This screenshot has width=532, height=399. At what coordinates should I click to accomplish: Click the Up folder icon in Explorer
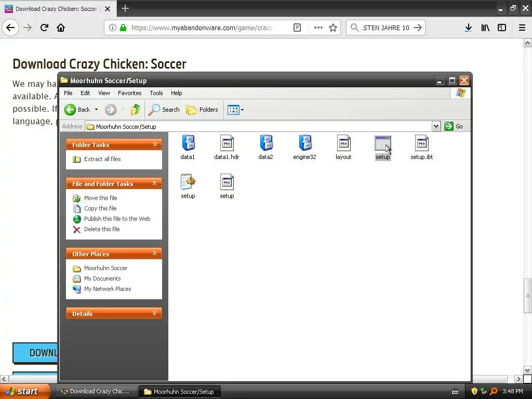coord(136,110)
